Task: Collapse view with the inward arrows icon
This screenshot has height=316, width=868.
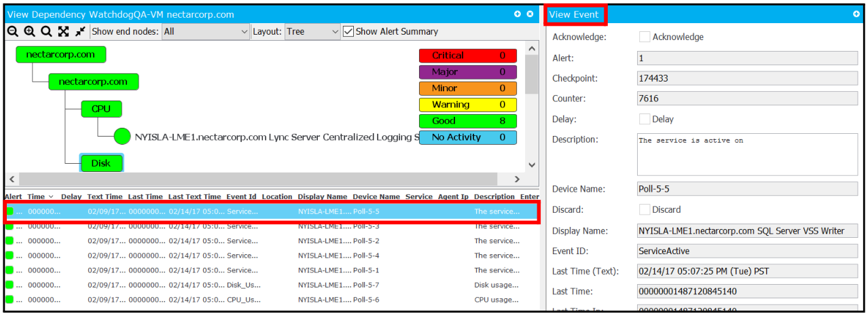Action: point(80,31)
